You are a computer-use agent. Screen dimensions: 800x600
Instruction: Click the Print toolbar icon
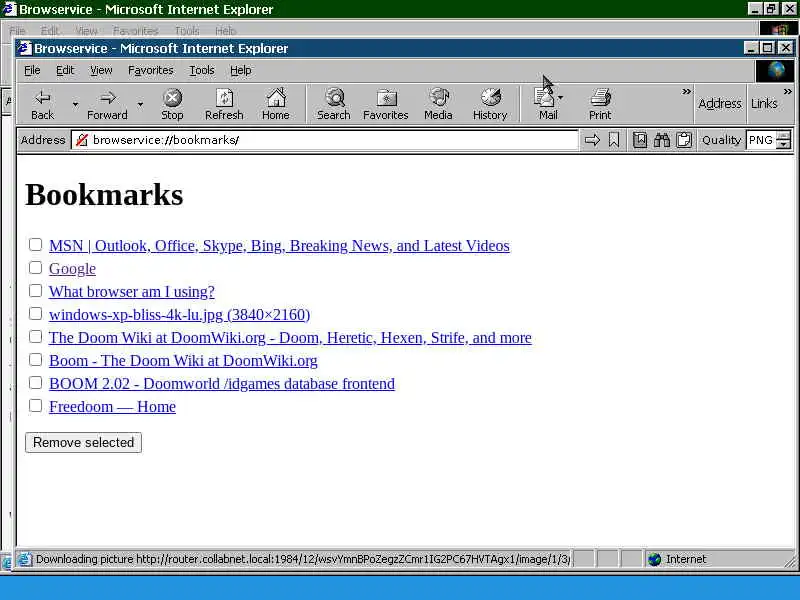tap(601, 97)
